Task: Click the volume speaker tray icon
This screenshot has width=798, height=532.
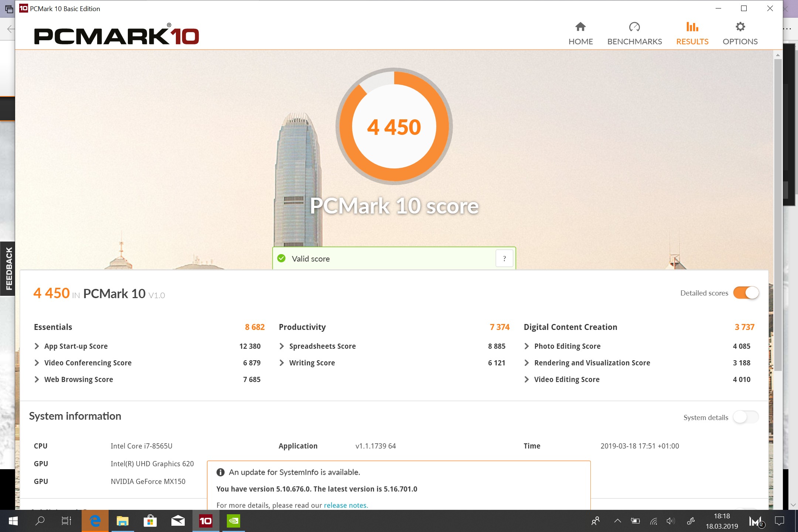Action: (x=671, y=521)
